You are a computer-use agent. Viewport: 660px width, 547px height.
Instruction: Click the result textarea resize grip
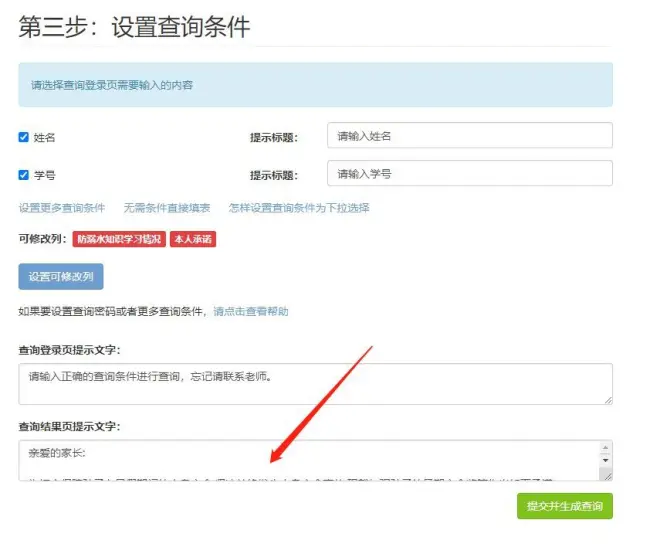[608, 477]
